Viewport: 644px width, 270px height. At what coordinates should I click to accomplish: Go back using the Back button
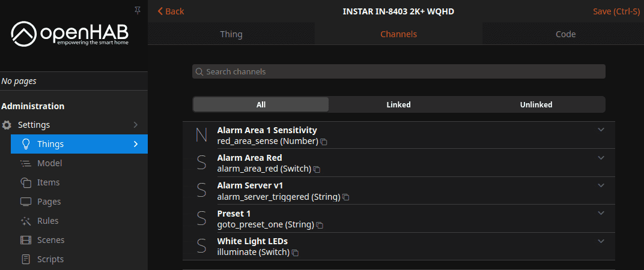point(171,11)
